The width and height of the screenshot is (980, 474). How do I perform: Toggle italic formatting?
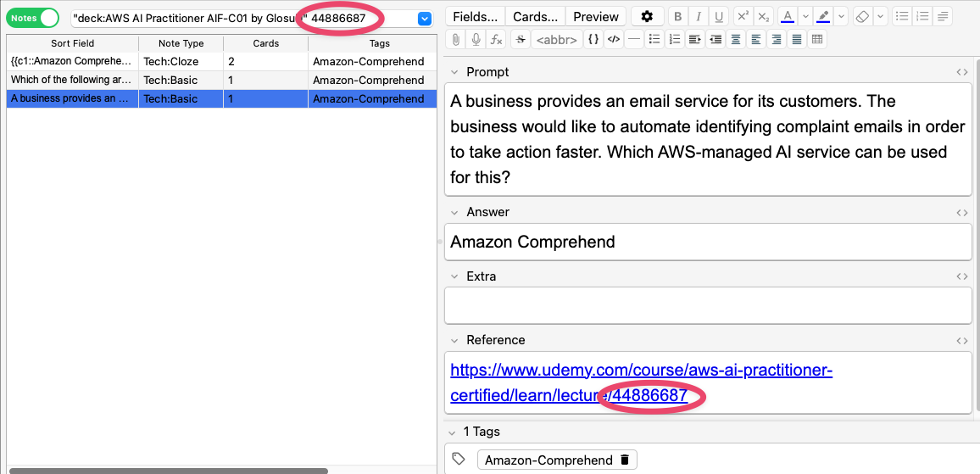point(699,16)
